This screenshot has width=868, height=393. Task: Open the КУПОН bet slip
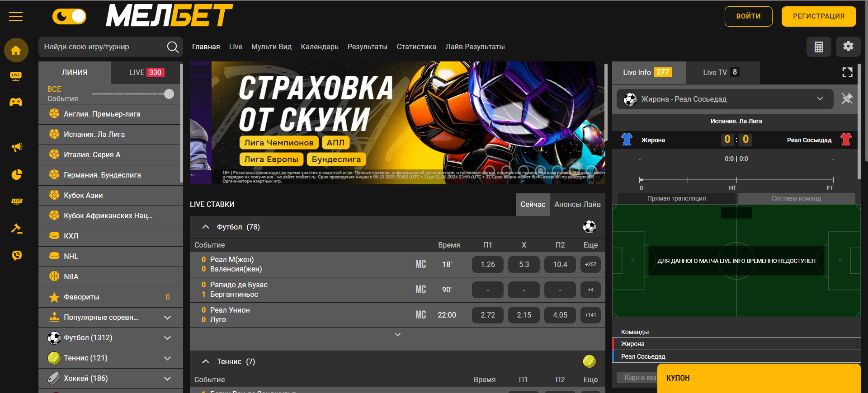click(x=759, y=379)
